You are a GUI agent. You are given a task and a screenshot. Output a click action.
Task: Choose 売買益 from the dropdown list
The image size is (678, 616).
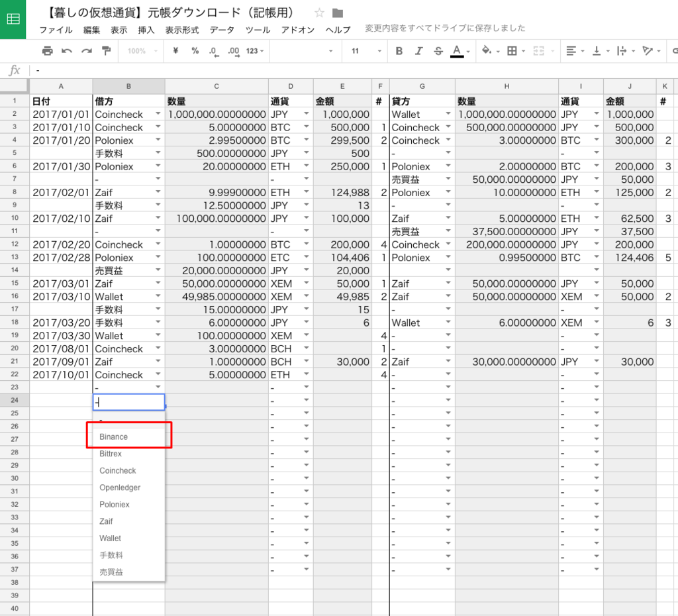[129, 572]
